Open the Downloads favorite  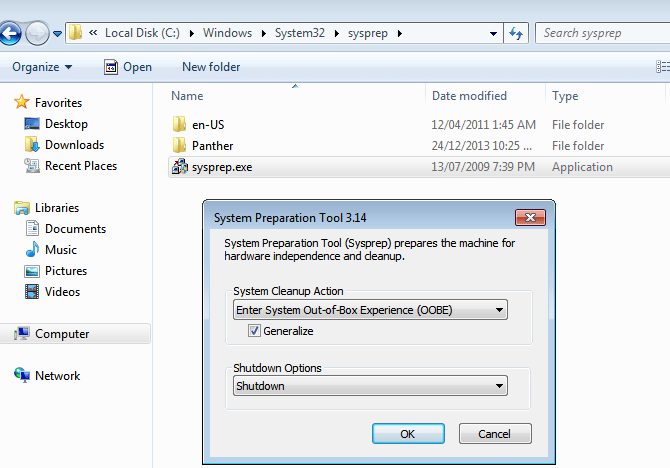tap(73, 145)
